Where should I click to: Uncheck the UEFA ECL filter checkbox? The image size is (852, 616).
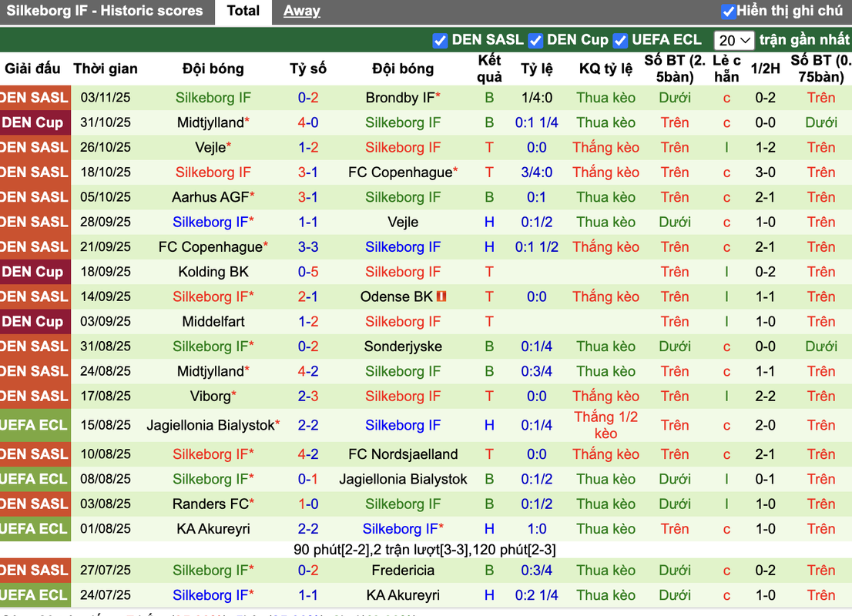[619, 40]
